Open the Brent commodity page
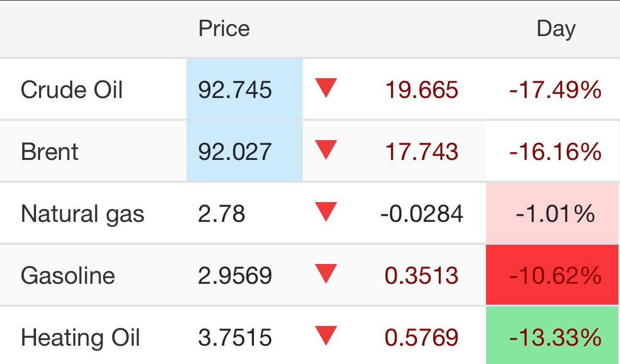620x364 pixels. [x=50, y=152]
